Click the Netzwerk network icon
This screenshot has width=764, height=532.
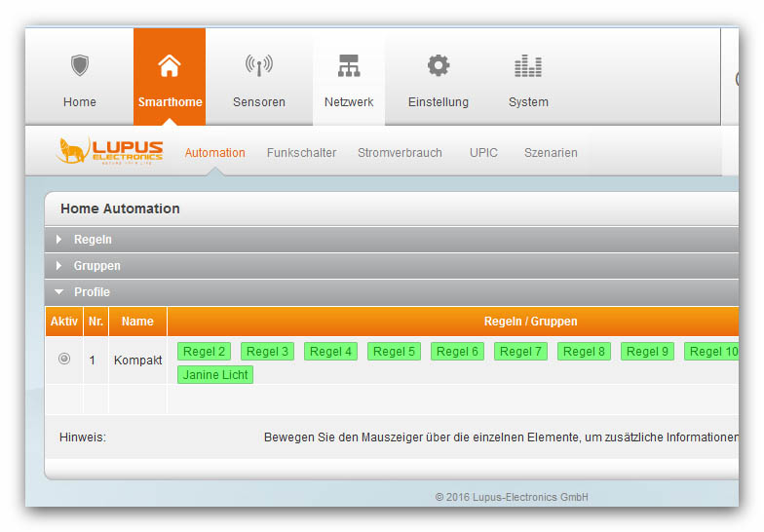click(348, 66)
